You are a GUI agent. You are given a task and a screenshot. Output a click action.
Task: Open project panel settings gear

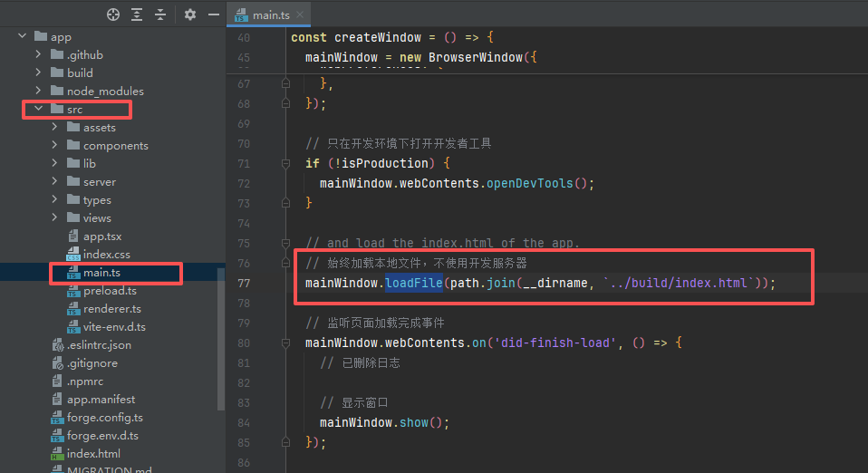pyautogui.click(x=190, y=14)
